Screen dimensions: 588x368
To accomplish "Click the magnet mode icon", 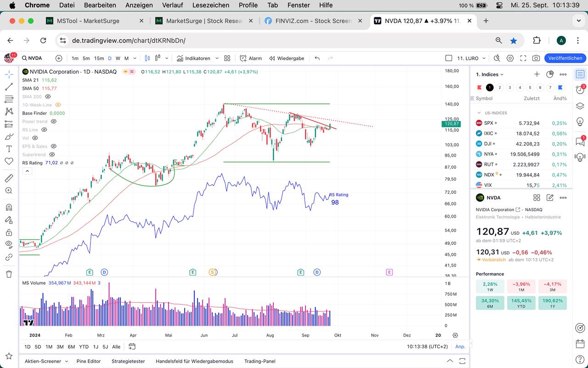I will (9, 207).
